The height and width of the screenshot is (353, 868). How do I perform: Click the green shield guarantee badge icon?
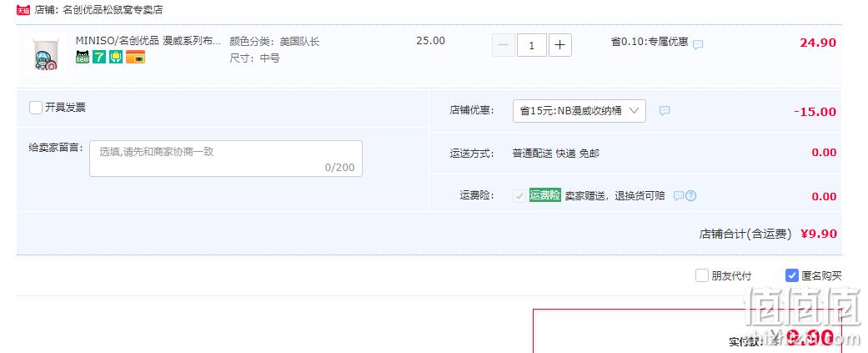(116, 57)
